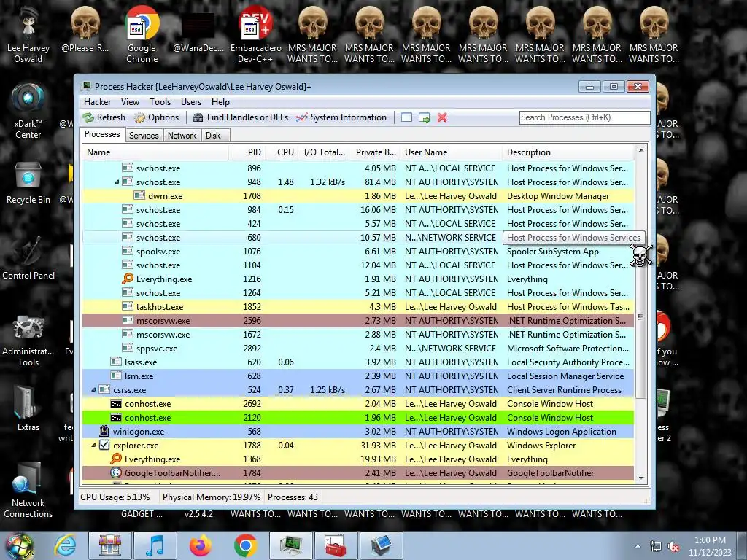This screenshot has height=560, width=747.
Task: Select the Everything.exe icon with PID 1368
Action: pos(116,459)
